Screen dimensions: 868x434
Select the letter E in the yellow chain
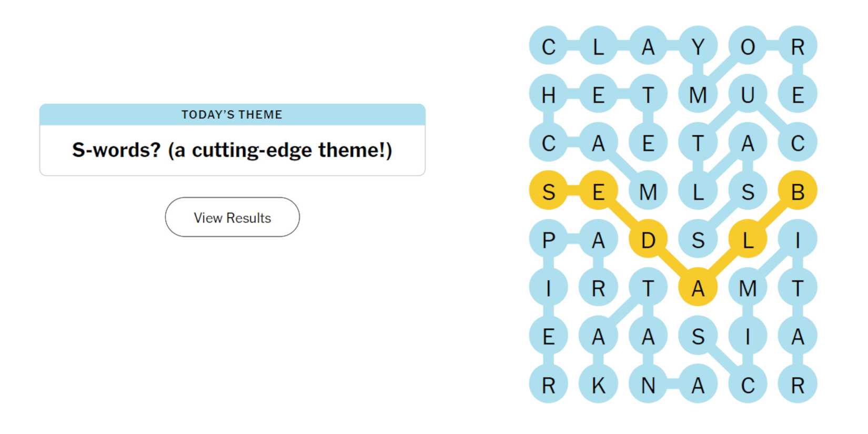599,192
